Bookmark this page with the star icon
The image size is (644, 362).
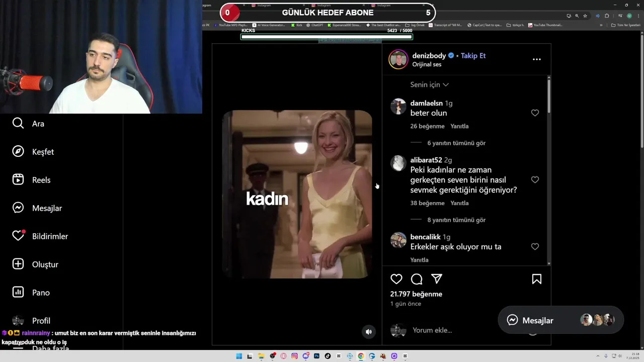[x=585, y=16]
